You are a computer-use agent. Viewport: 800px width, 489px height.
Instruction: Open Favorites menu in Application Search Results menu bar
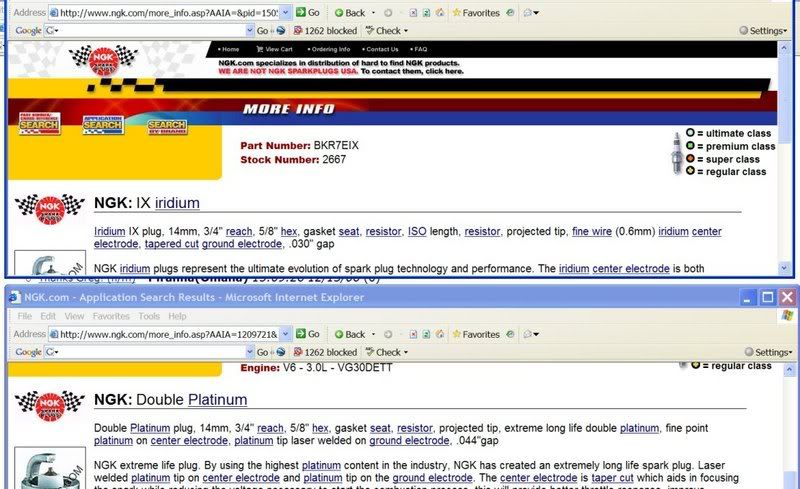[x=111, y=316]
